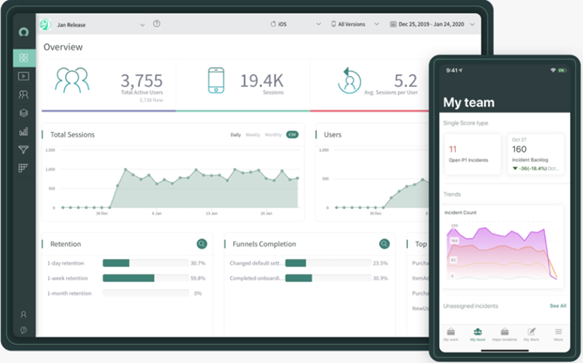
Task: Click the Retention panel title
Action: pos(65,244)
